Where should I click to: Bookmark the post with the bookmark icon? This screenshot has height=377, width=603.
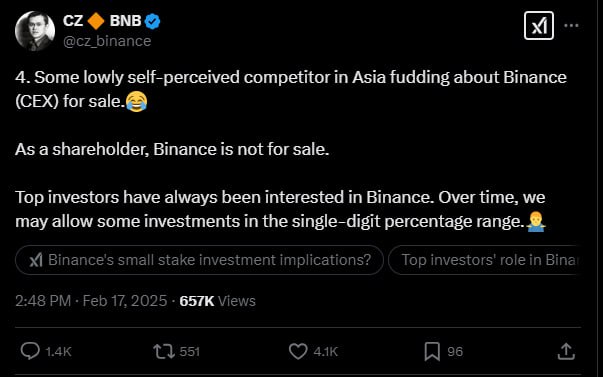432,352
